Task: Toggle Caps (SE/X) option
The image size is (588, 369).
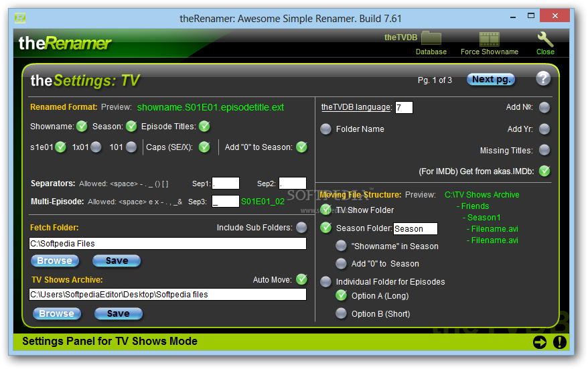Action: pos(204,147)
